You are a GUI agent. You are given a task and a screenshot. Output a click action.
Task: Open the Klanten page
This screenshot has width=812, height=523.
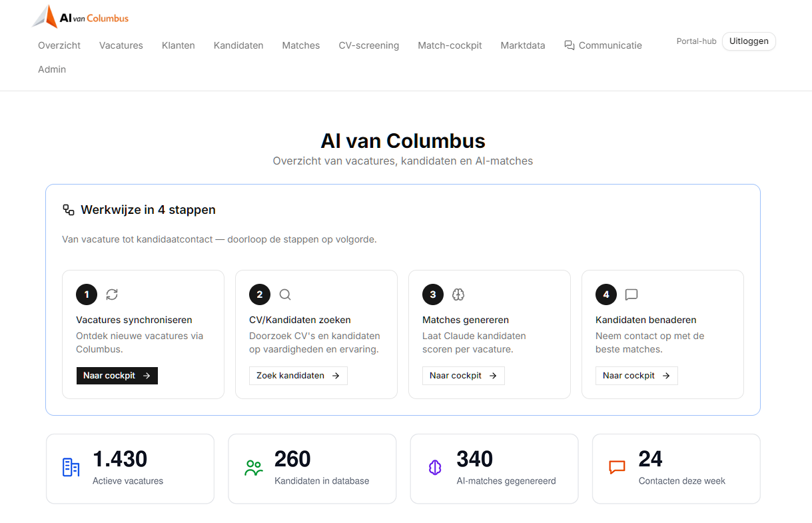click(179, 45)
